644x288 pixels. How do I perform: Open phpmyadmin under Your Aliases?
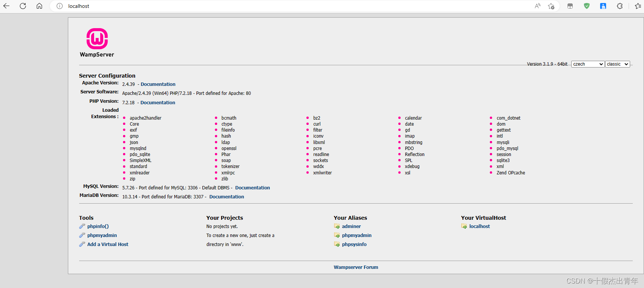(357, 235)
